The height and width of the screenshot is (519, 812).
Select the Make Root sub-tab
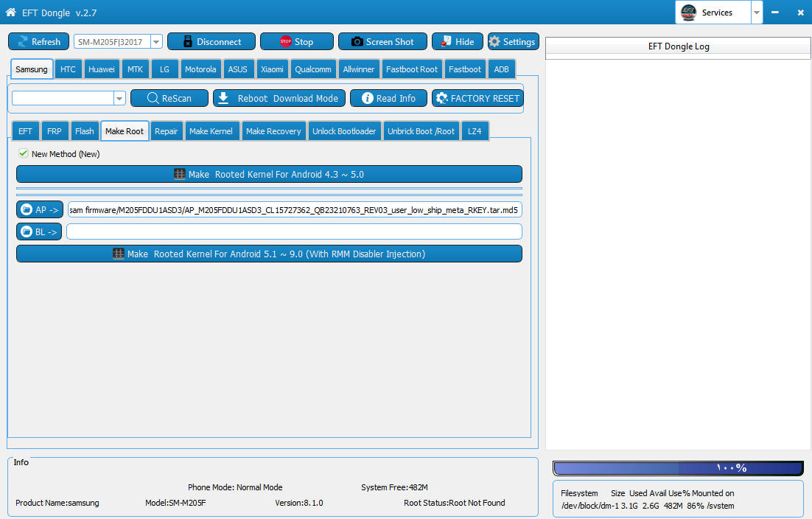click(125, 131)
